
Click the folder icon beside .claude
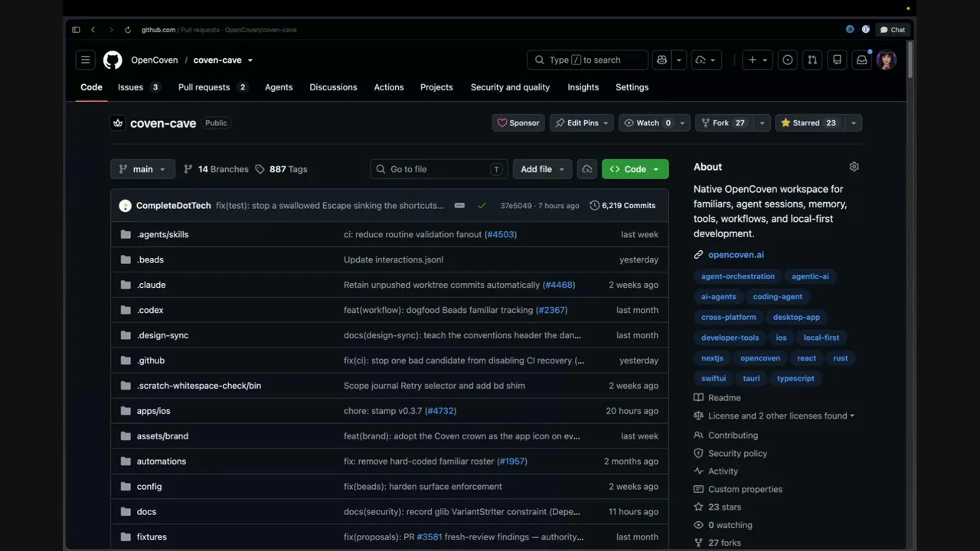tap(126, 285)
